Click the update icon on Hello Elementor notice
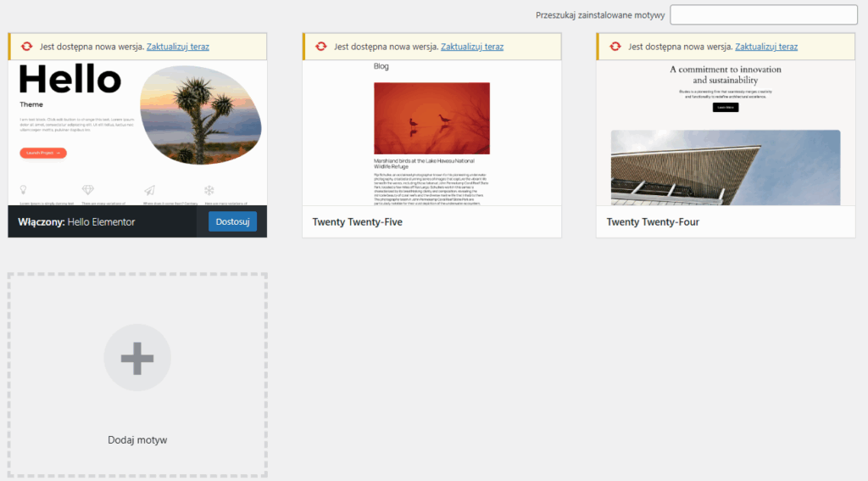 (26, 47)
